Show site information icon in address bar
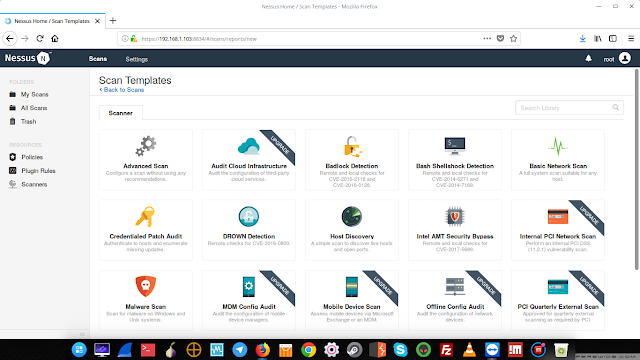Viewport: 640px width, 360px height. coord(125,39)
